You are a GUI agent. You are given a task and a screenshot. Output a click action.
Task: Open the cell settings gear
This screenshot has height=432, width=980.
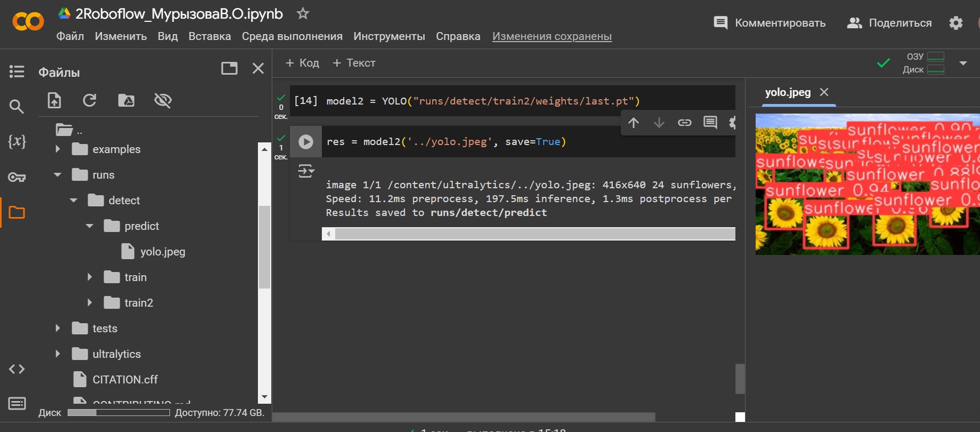coord(732,123)
